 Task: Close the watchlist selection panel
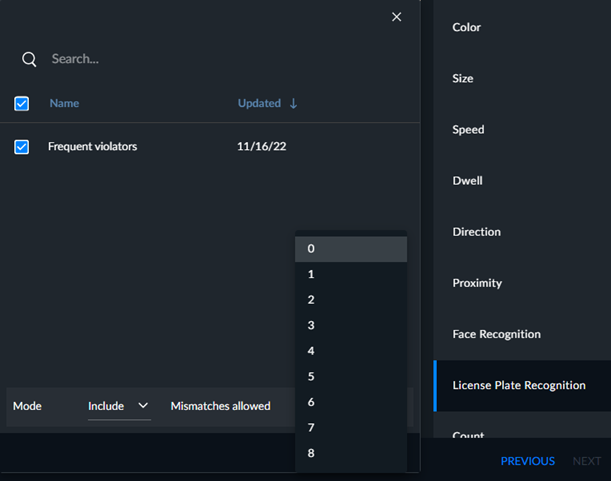[x=396, y=17]
